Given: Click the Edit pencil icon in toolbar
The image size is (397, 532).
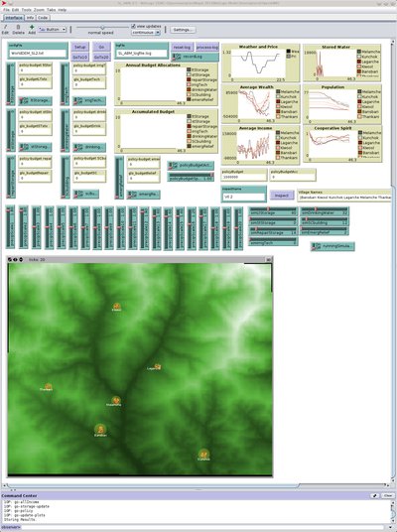Looking at the screenshot, I should pyautogui.click(x=5, y=27).
